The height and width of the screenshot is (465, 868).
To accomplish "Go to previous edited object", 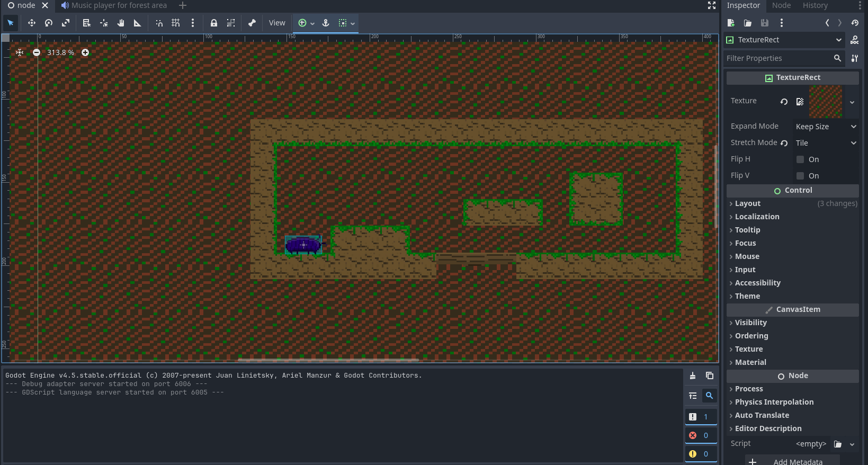I will pyautogui.click(x=827, y=23).
